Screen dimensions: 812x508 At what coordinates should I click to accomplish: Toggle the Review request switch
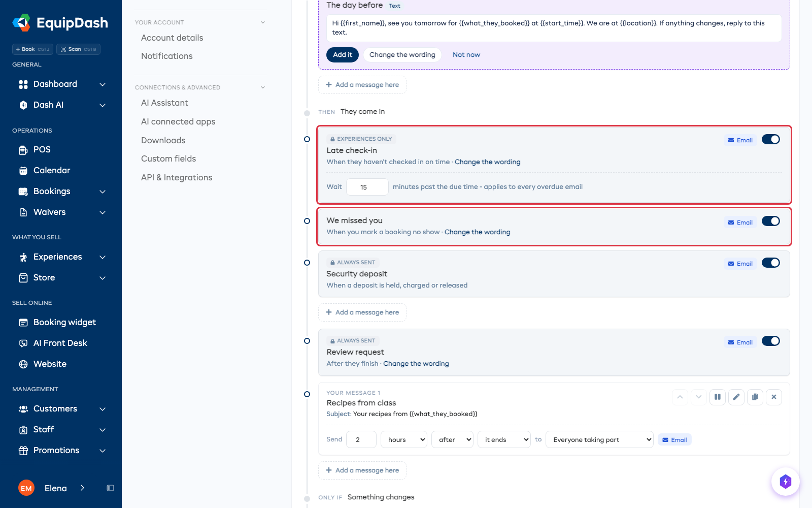(x=771, y=341)
